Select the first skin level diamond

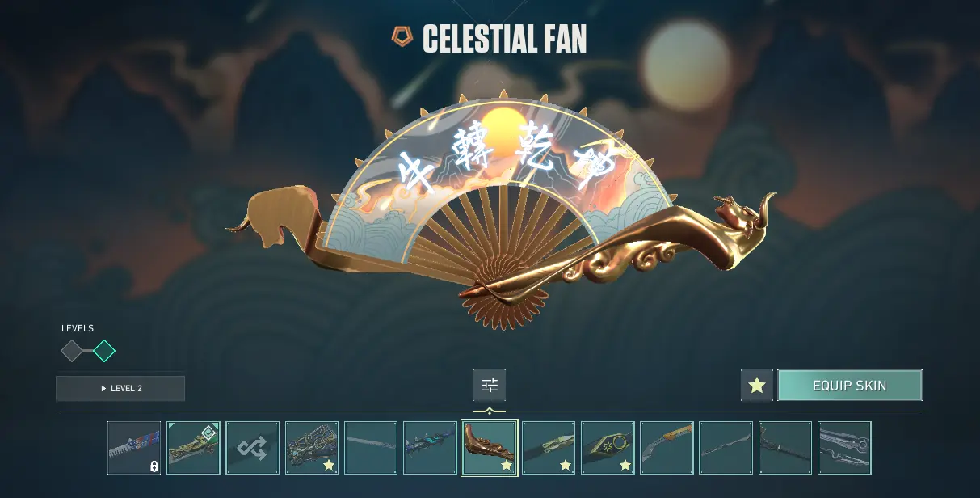coord(72,351)
